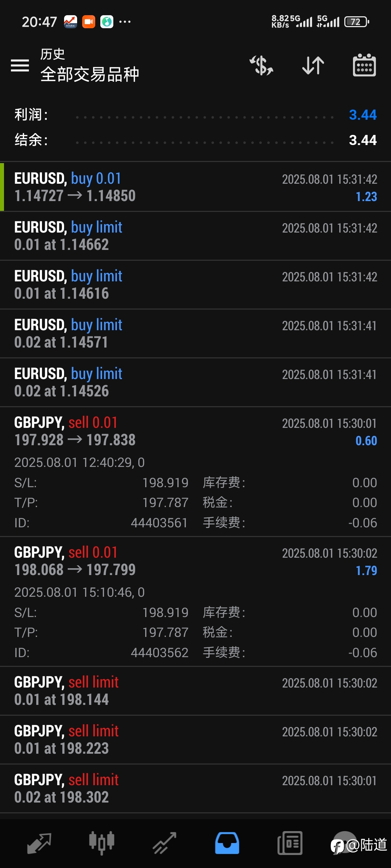Tap the 全部交易品种 history title
Screen dimensions: 391x868
pyautogui.click(x=89, y=74)
